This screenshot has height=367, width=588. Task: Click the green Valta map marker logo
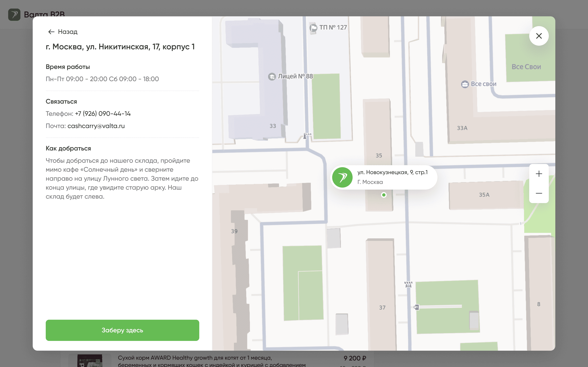[342, 177]
